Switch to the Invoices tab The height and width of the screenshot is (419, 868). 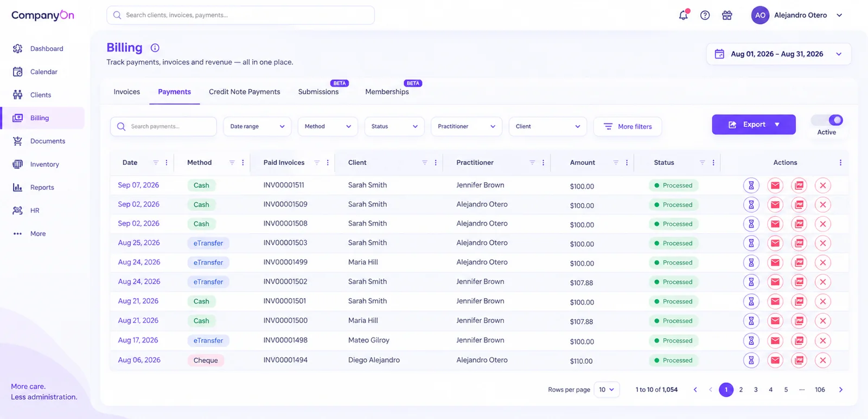tap(127, 92)
